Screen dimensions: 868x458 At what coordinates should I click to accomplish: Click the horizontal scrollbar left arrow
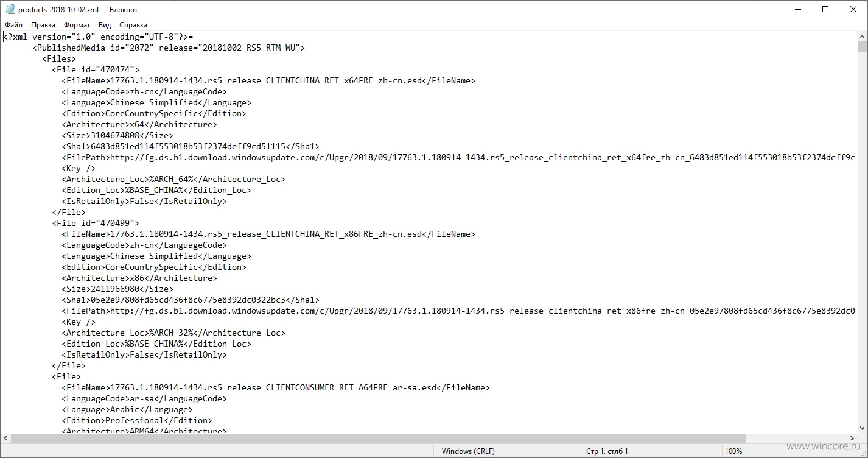5,439
